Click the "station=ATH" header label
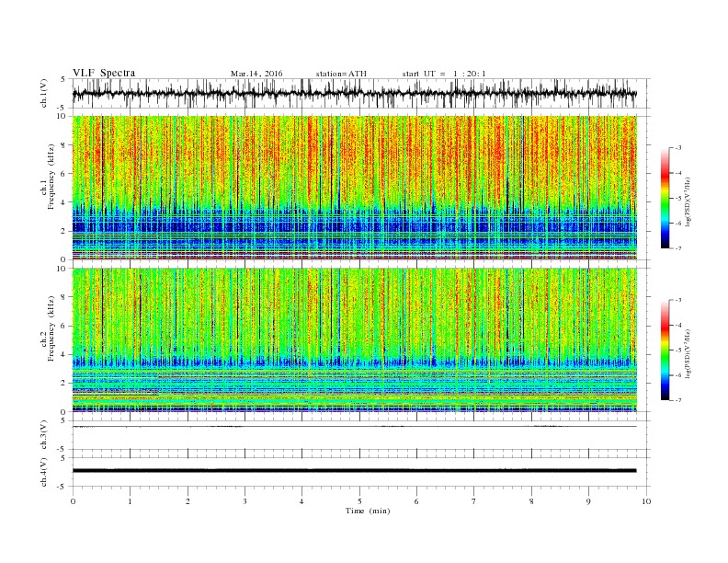Viewport: 728px width, 563px height. coord(341,74)
